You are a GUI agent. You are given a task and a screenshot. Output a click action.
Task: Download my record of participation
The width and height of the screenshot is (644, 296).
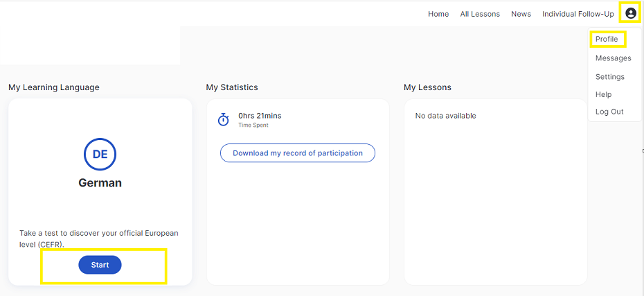pyautogui.click(x=298, y=153)
